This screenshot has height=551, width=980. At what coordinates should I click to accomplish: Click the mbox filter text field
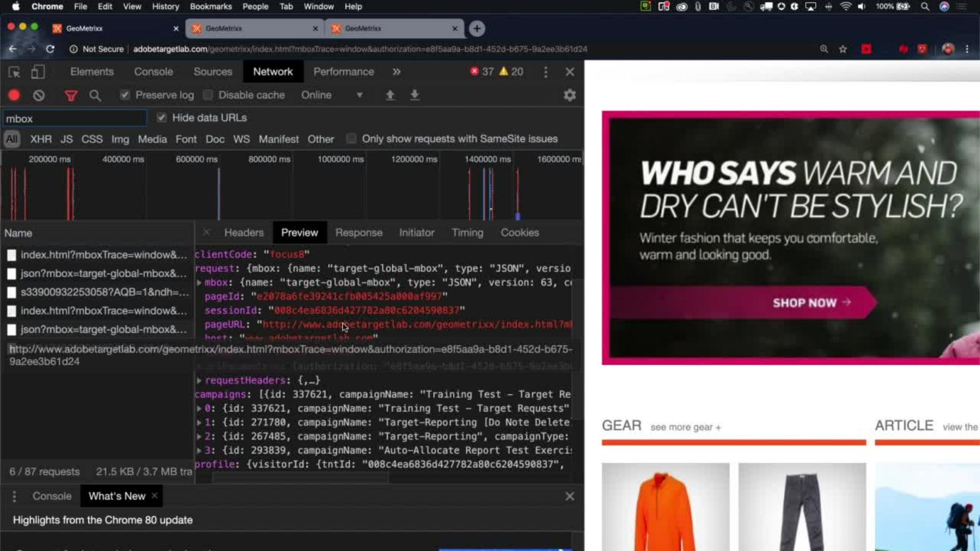click(75, 119)
